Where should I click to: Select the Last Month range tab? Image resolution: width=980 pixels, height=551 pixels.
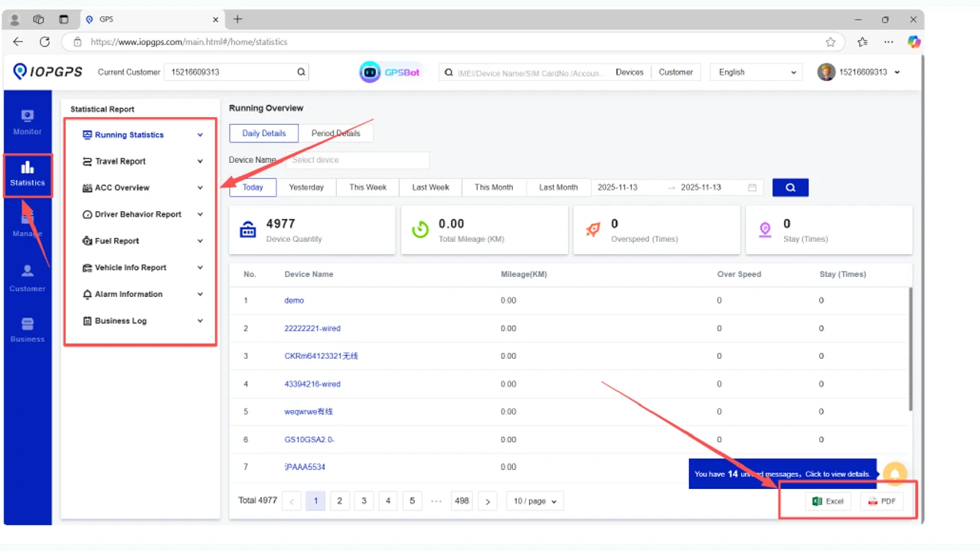[x=558, y=187]
